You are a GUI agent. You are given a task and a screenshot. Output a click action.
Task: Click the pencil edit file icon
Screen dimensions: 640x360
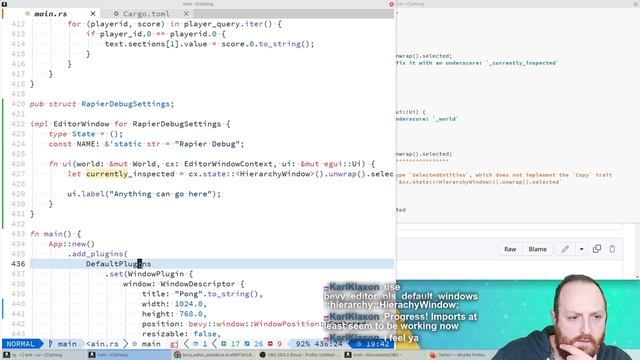[x=565, y=249]
